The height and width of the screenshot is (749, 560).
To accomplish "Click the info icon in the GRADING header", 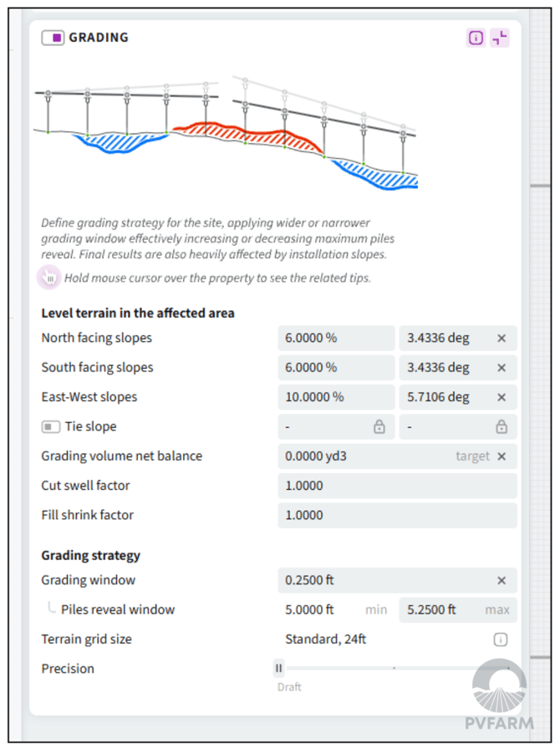I will [476, 38].
